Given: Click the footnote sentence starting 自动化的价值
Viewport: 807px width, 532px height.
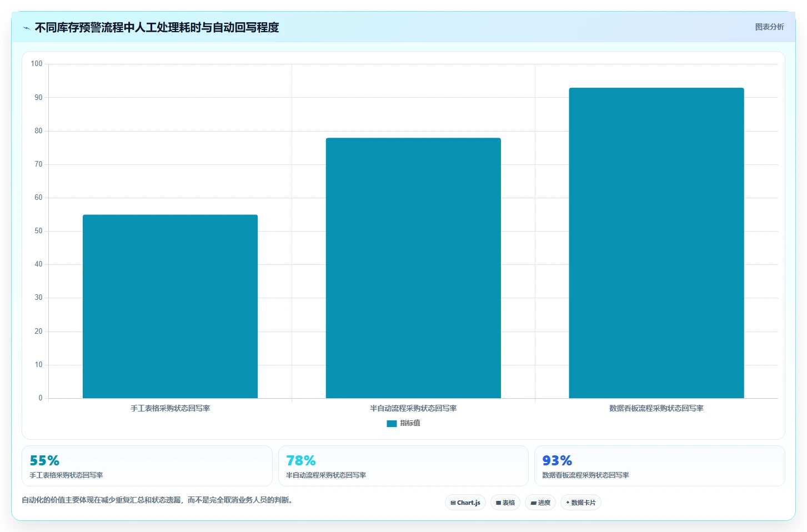Looking at the screenshot, I should pos(157,500).
